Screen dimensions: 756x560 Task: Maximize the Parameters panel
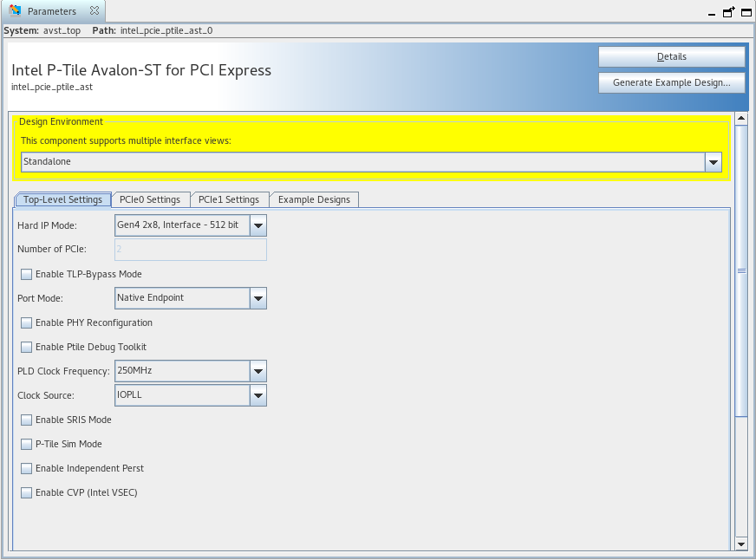click(x=746, y=12)
